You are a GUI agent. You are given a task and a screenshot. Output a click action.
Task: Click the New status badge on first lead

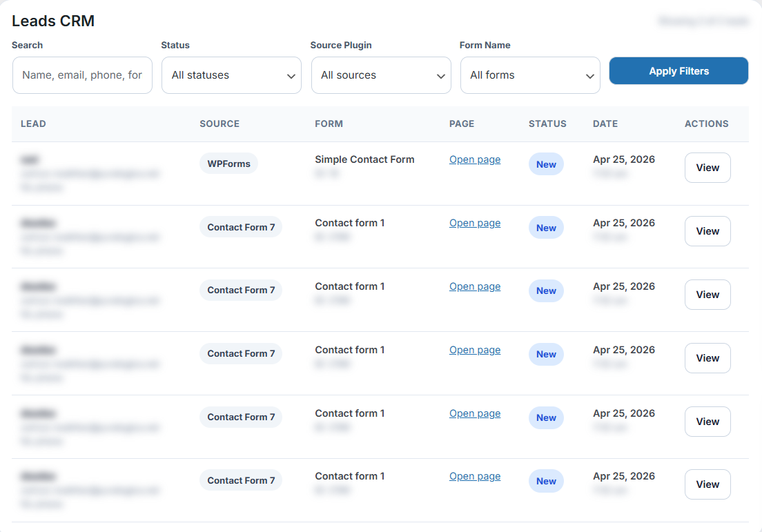[546, 164]
